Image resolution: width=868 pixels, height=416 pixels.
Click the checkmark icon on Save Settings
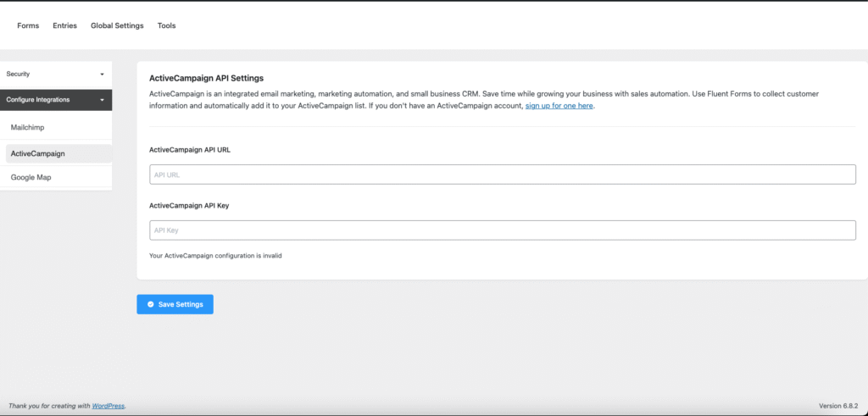pyautogui.click(x=150, y=304)
